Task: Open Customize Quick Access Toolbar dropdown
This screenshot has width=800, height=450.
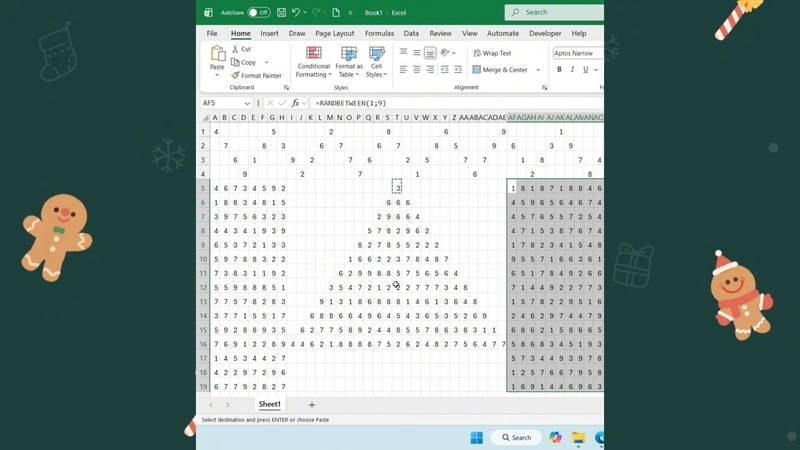Action: pos(350,13)
